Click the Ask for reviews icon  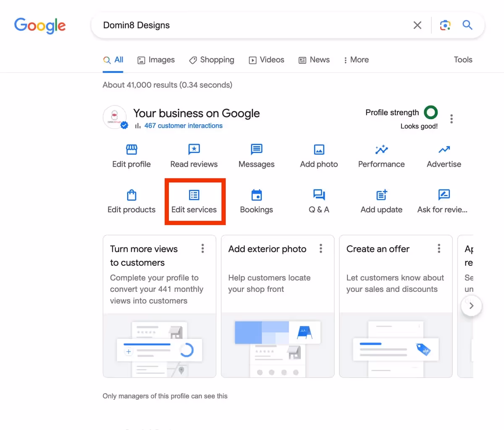444,195
